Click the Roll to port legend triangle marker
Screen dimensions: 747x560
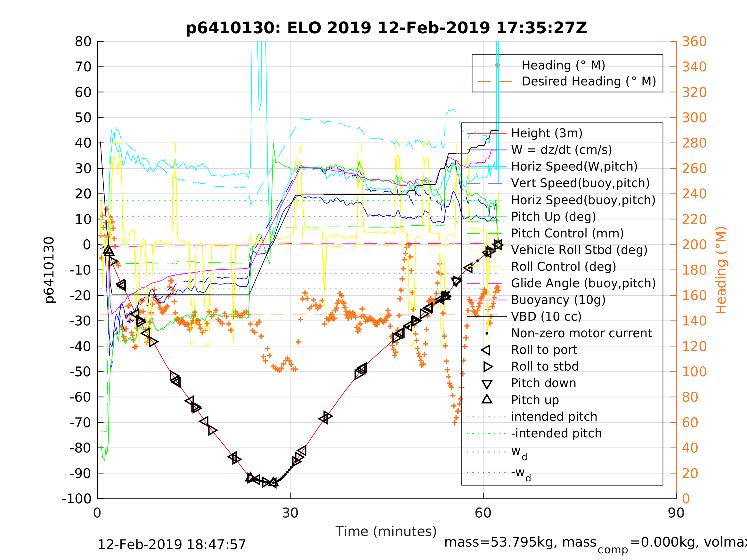click(486, 350)
